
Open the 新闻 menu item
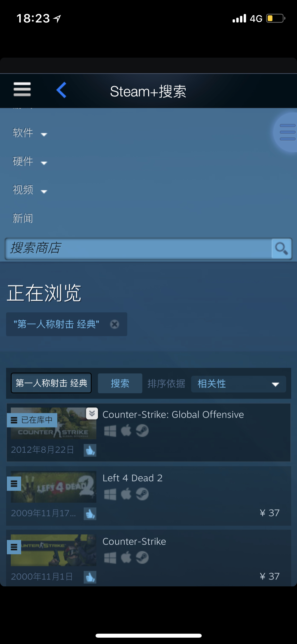[23, 218]
